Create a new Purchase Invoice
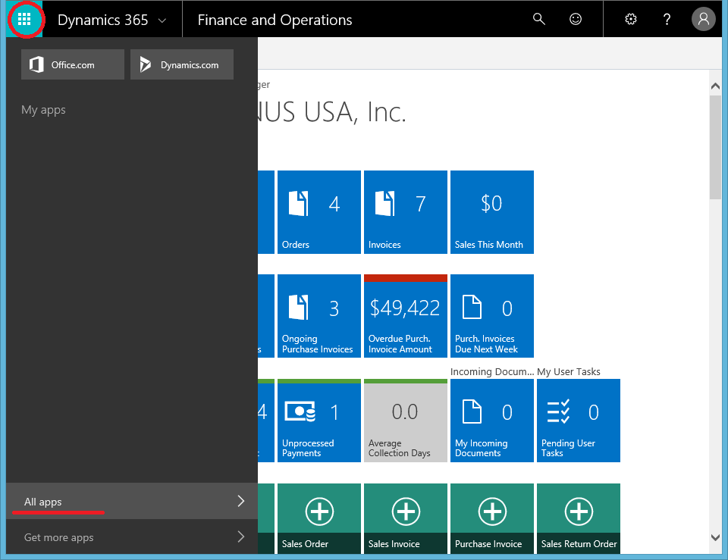 pyautogui.click(x=491, y=519)
